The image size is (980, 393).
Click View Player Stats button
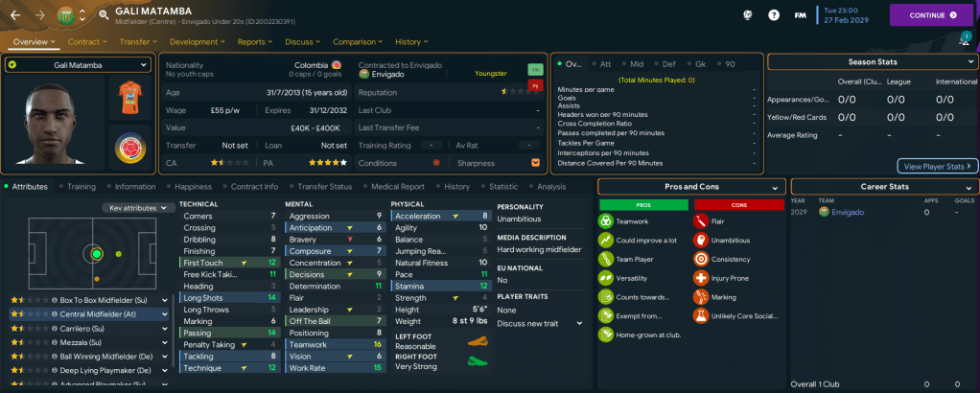[937, 166]
